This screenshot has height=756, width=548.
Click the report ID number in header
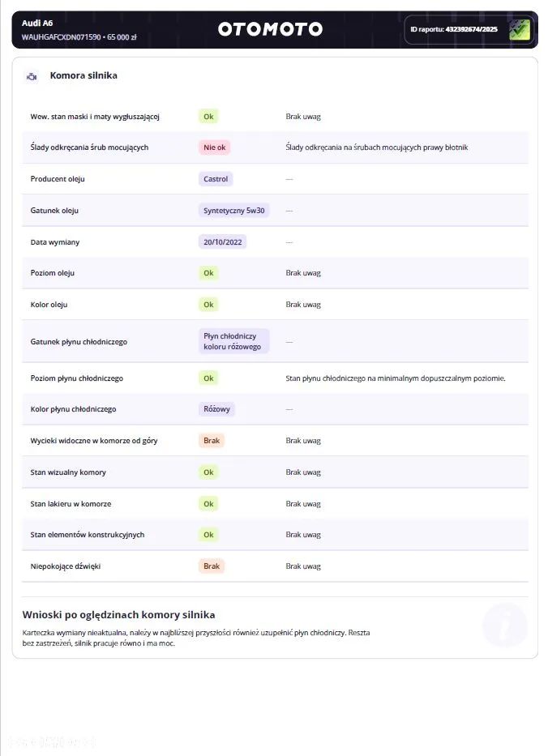[x=471, y=29]
